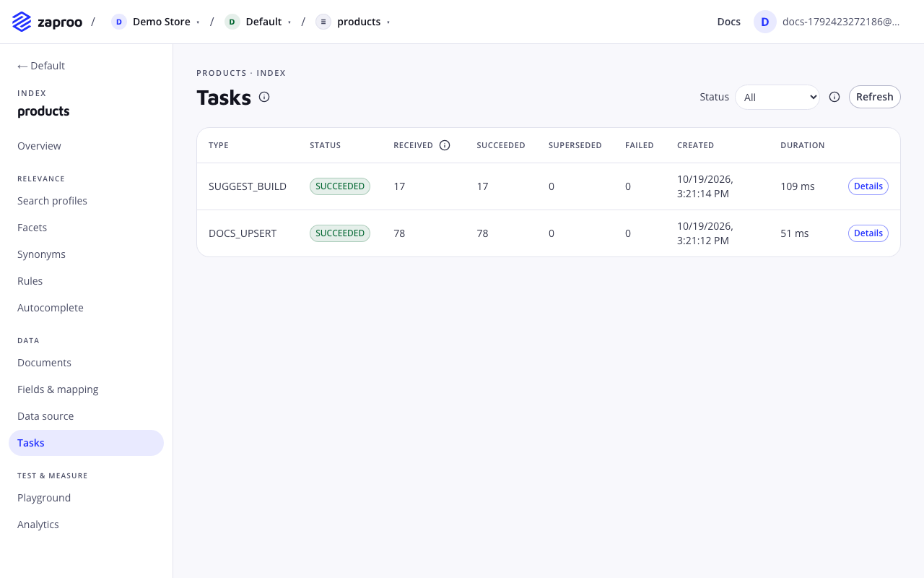Click SUCCEEDED badge in DOCS_UPSERT row

[x=340, y=233]
